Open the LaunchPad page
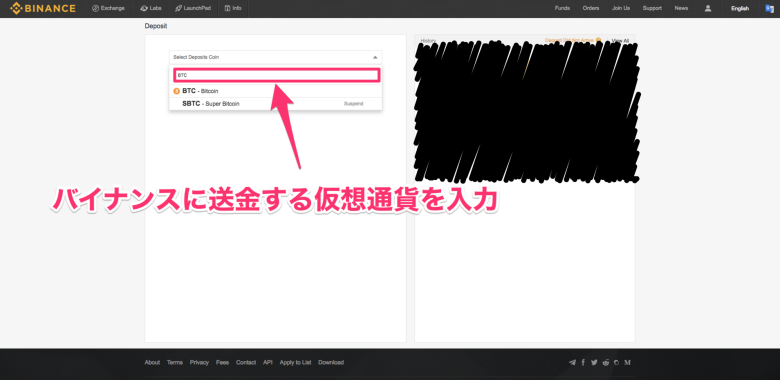The width and height of the screenshot is (780, 380). pos(193,8)
